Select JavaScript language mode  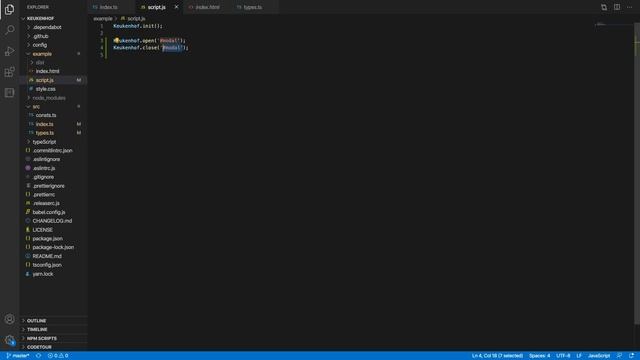(x=599, y=356)
